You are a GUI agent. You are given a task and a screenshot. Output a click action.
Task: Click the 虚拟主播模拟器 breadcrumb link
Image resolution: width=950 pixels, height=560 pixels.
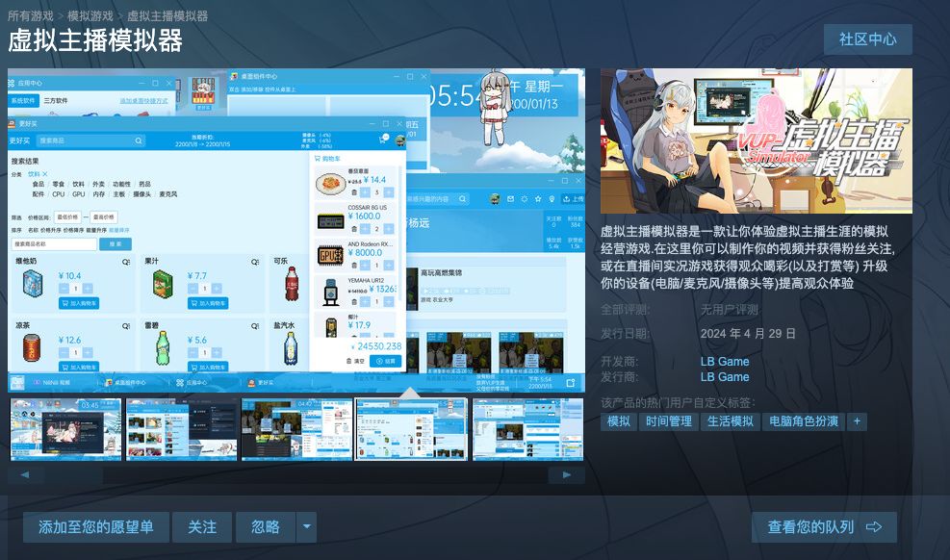click(167, 15)
